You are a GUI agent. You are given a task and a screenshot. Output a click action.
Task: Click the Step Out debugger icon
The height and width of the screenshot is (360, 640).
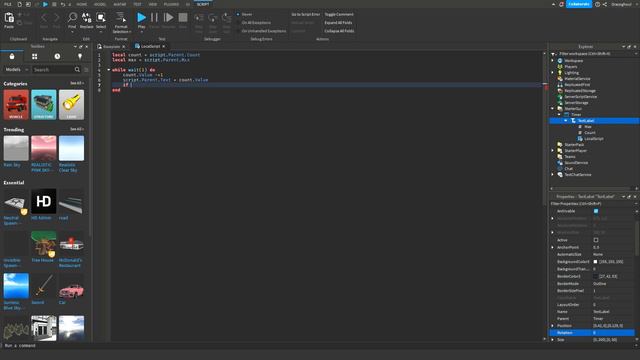pyautogui.click(x=226, y=18)
